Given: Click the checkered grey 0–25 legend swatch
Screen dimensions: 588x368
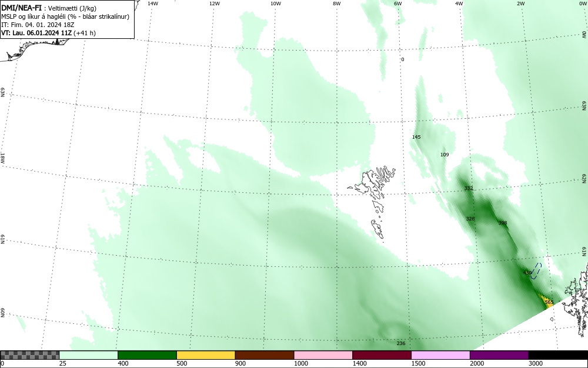Looking at the screenshot, I should (29, 355).
